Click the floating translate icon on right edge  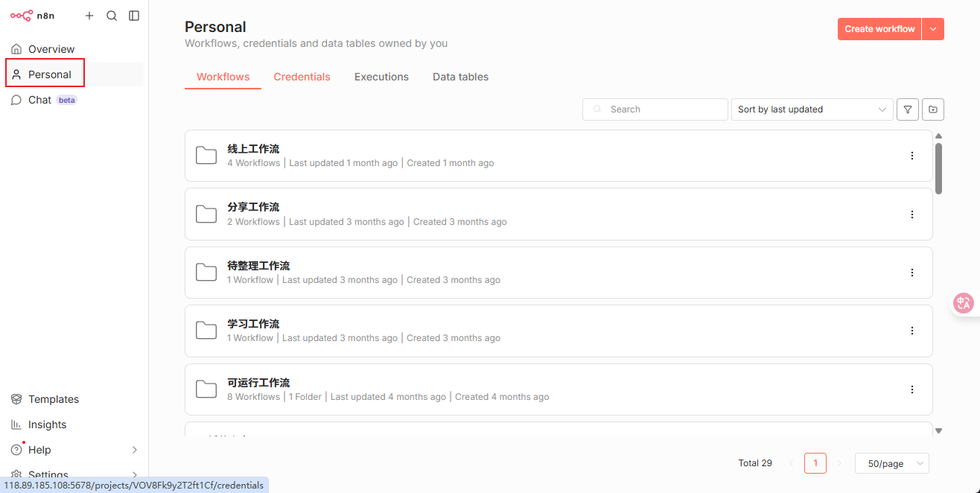tap(964, 303)
